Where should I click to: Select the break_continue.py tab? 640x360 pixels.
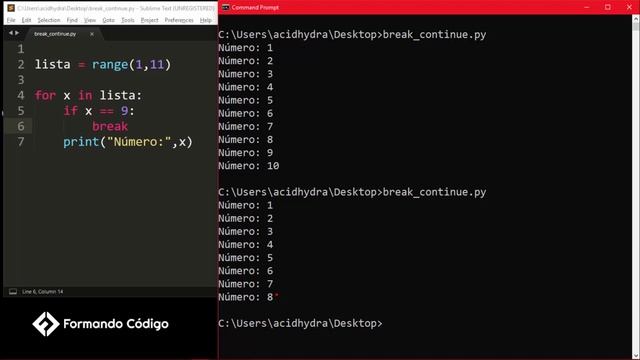(x=55, y=34)
